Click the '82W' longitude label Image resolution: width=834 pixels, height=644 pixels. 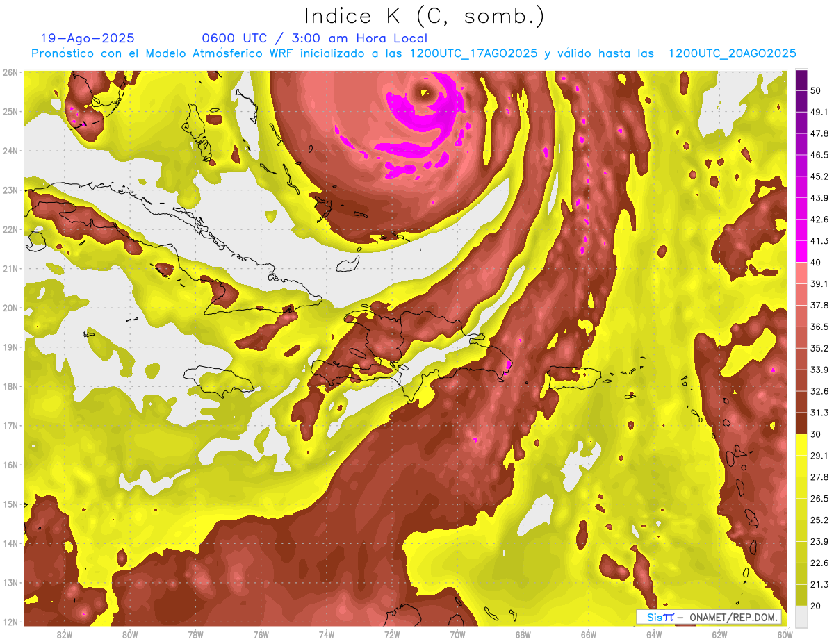[x=65, y=635]
